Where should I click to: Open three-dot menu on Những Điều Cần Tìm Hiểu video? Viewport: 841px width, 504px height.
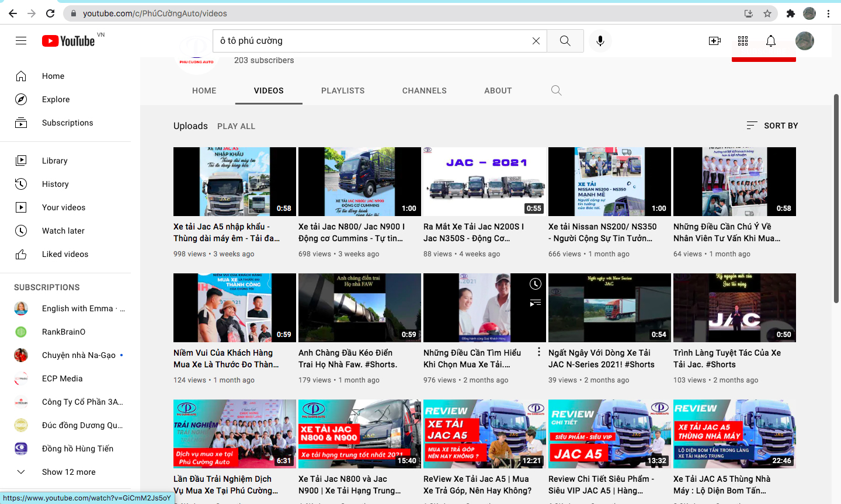click(x=538, y=352)
